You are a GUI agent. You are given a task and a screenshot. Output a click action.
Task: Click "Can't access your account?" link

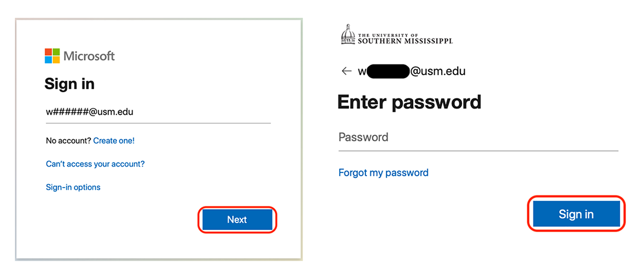point(95,164)
